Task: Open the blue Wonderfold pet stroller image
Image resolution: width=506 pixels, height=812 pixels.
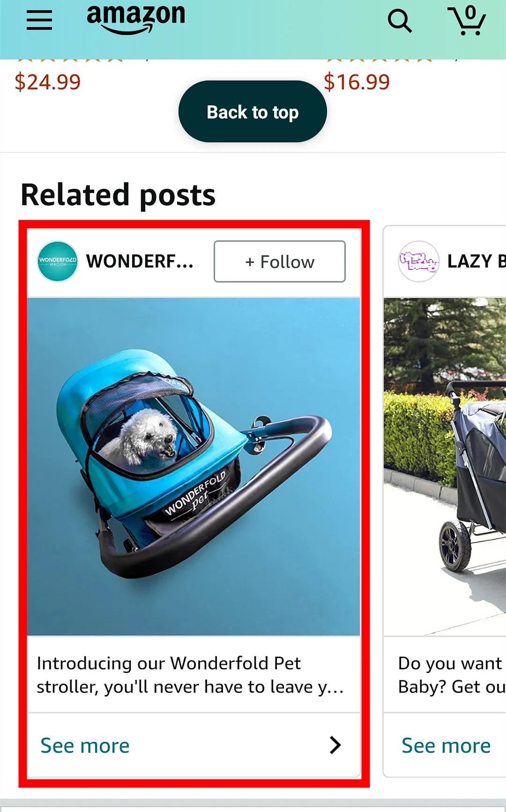Action: [193, 467]
